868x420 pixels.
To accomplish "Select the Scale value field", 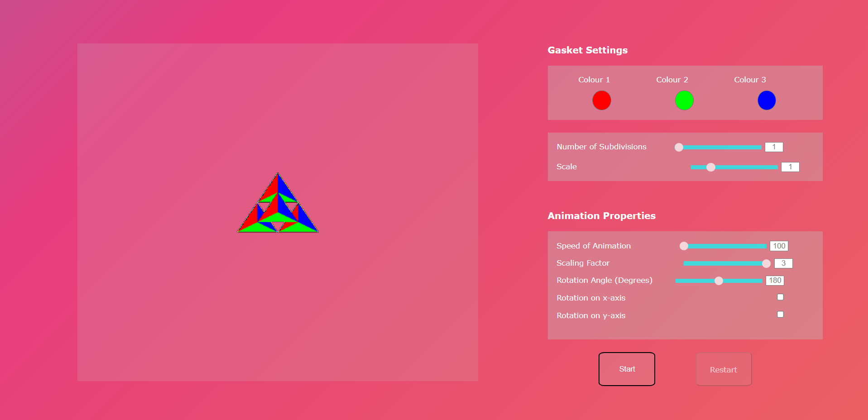I will point(790,167).
